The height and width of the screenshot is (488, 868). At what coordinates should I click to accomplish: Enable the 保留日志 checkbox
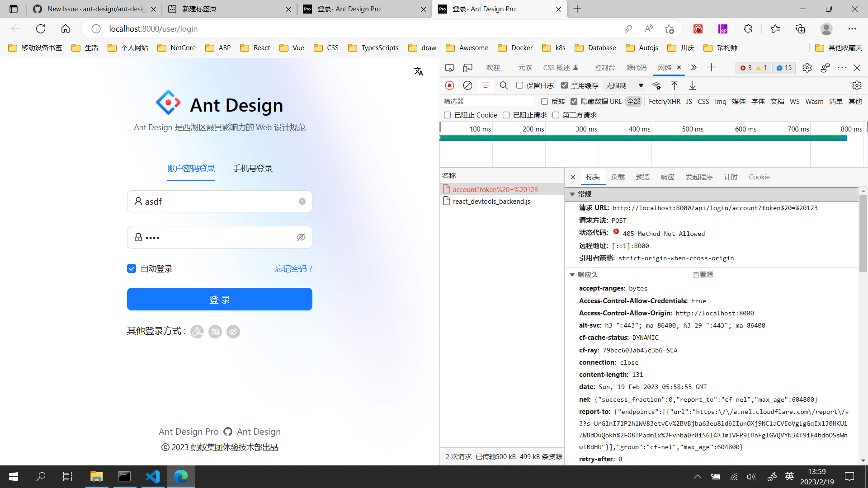point(519,85)
